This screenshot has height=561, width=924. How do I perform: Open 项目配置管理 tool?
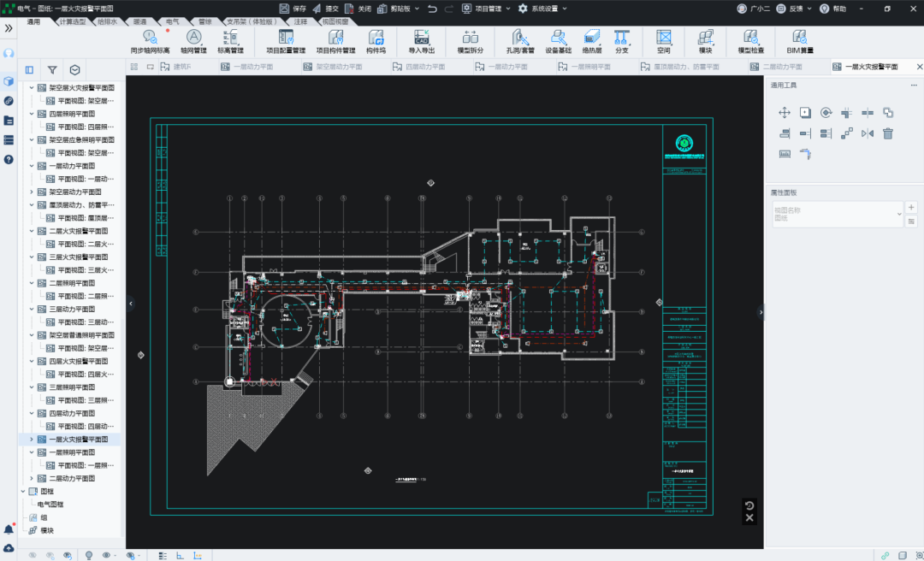[286, 42]
